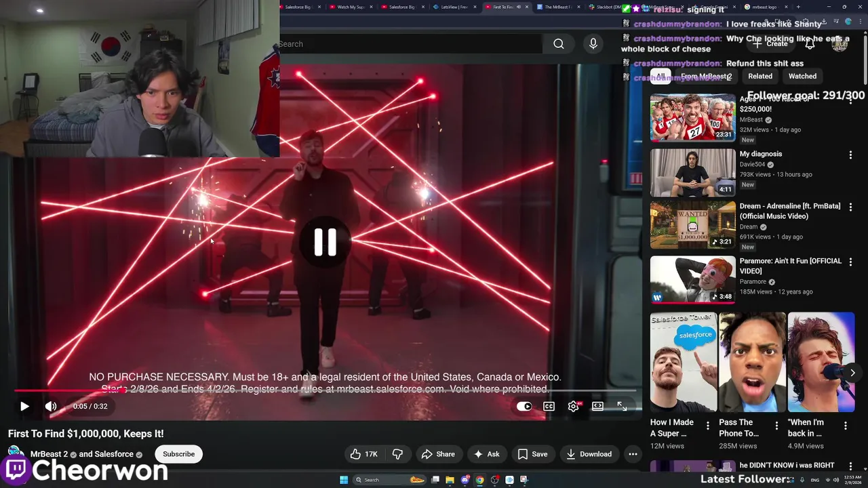Select the Watched filter chip
The height and width of the screenshot is (488, 868).
(x=802, y=76)
